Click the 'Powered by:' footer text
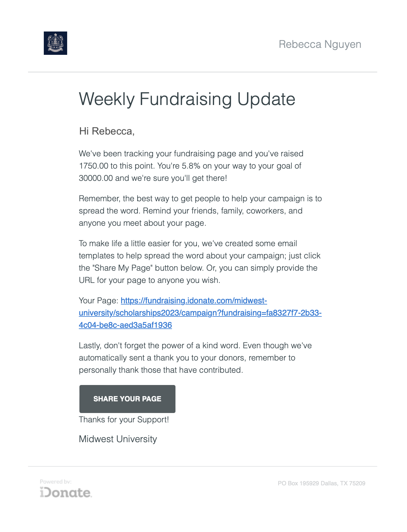407x532 pixels. pos(56,482)
